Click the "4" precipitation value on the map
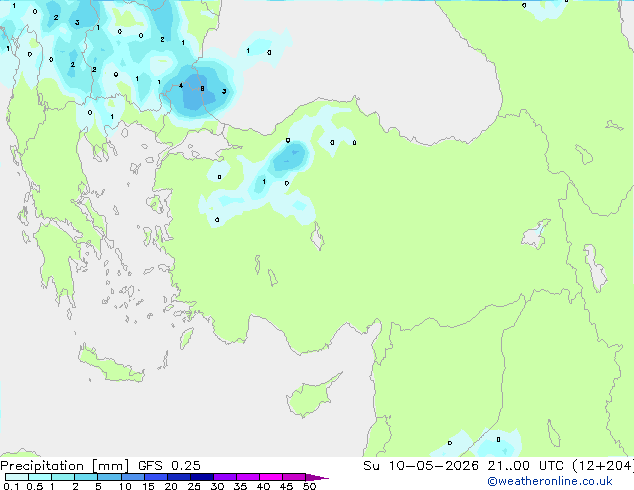This screenshot has height=490, width=634. tap(181, 85)
